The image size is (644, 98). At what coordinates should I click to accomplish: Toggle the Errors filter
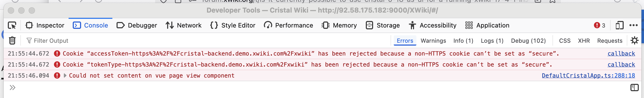coord(405,41)
